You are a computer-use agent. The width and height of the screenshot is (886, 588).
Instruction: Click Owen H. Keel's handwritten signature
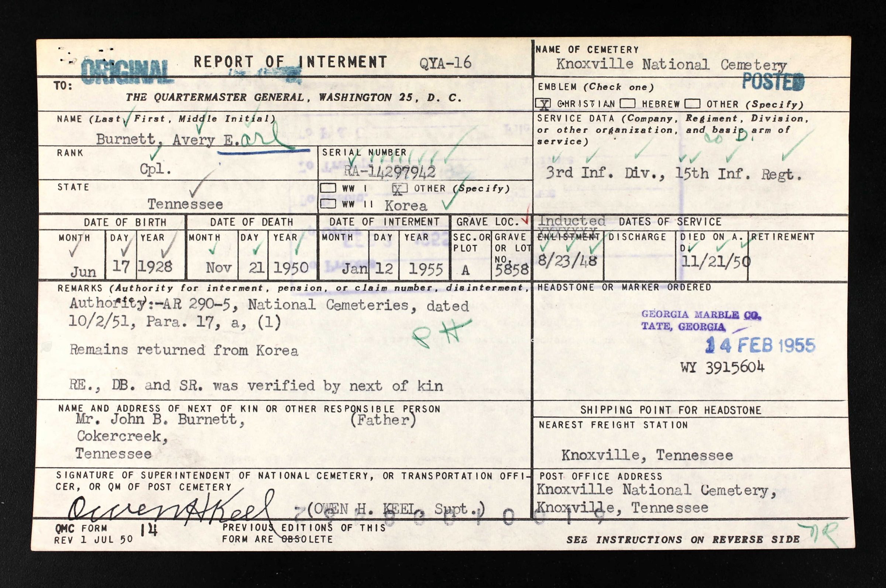pyautogui.click(x=169, y=510)
